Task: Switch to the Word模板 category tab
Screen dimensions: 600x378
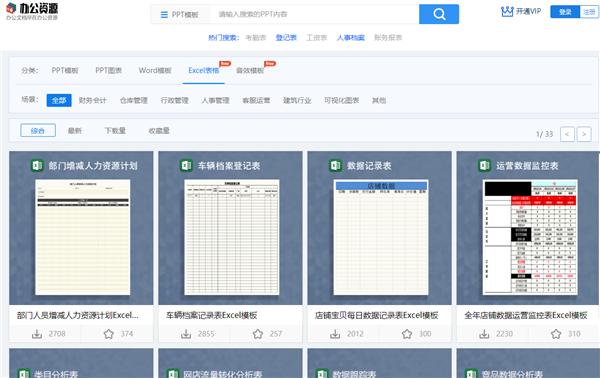Action: (x=155, y=70)
